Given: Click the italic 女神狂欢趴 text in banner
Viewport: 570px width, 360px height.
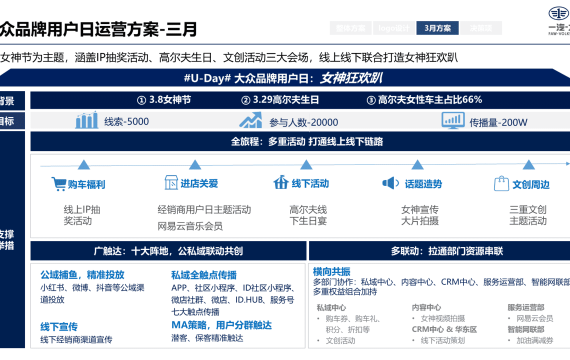Looking at the screenshot, I should click(x=351, y=78).
